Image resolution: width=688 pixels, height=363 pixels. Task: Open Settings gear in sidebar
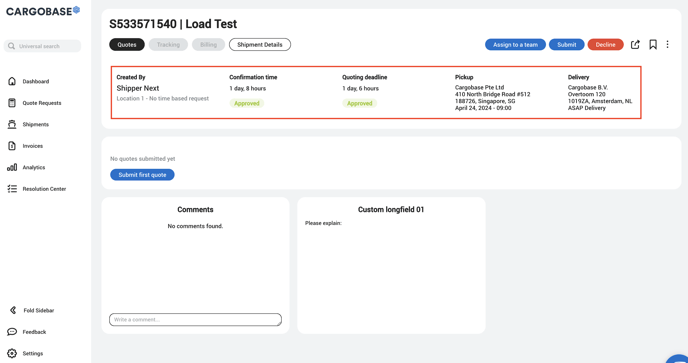click(12, 353)
